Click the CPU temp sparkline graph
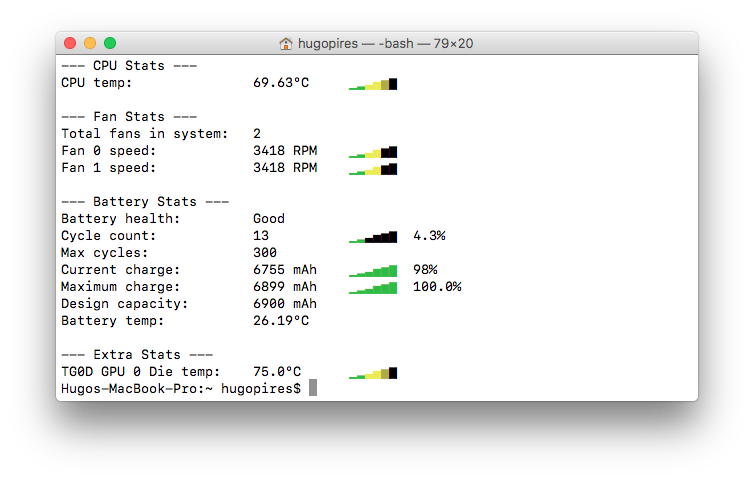 tap(373, 84)
